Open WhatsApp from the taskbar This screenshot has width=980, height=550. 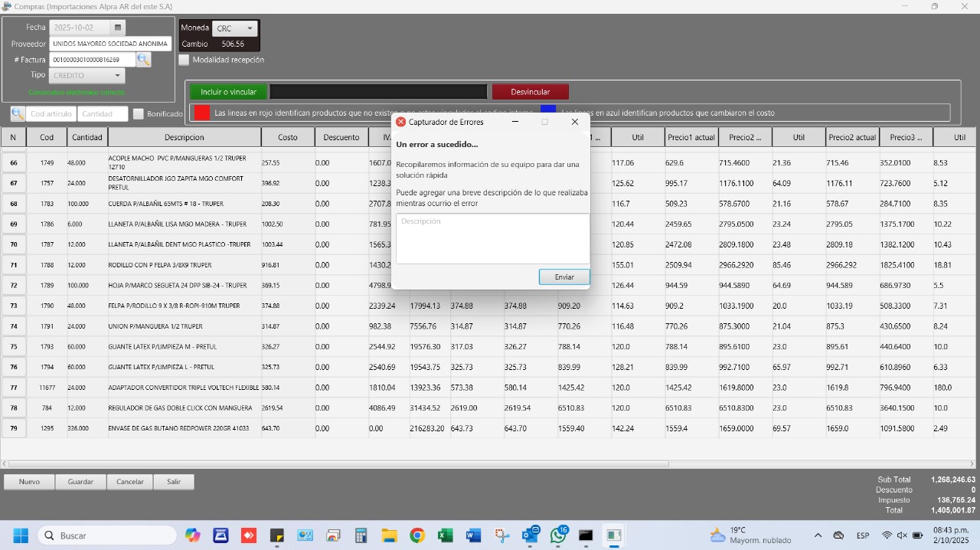(558, 535)
